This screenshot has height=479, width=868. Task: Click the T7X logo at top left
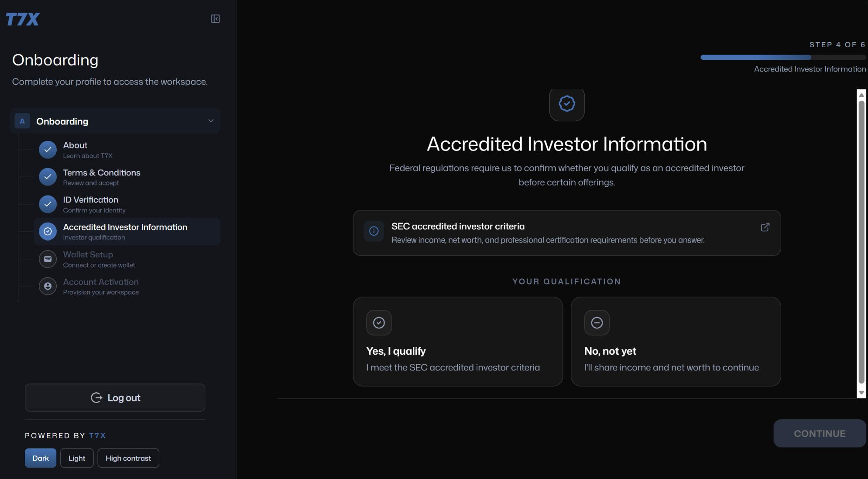pyautogui.click(x=23, y=19)
